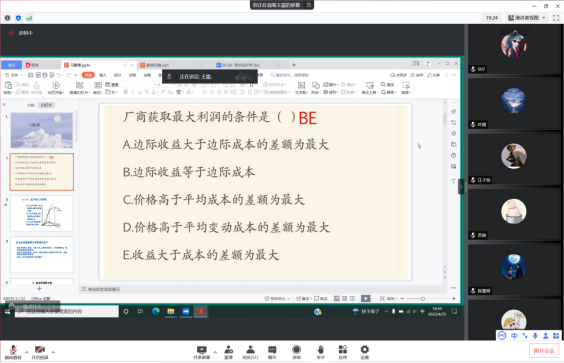Click Share Screen icon in meeting toolbar
Image resolution: width=564 pixels, height=363 pixels.
pyautogui.click(x=202, y=351)
